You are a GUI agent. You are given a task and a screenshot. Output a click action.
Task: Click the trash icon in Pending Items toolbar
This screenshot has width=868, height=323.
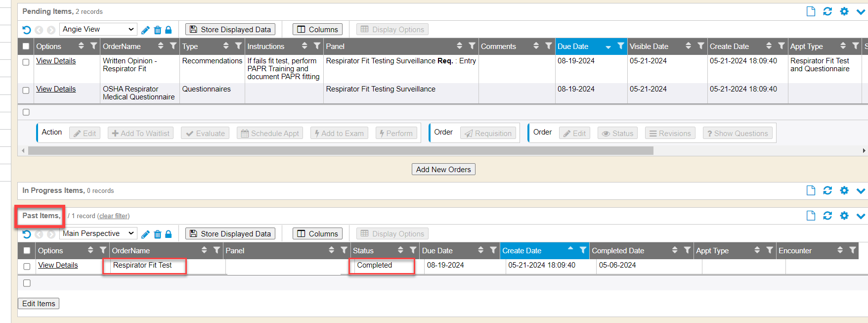[x=157, y=30]
